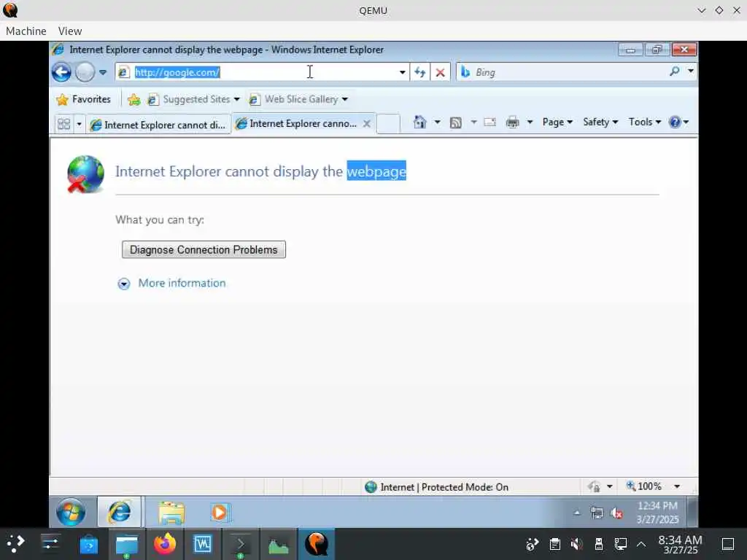Click the Windows clock showing 12:34 PM
The height and width of the screenshot is (560, 747).
[657, 513]
